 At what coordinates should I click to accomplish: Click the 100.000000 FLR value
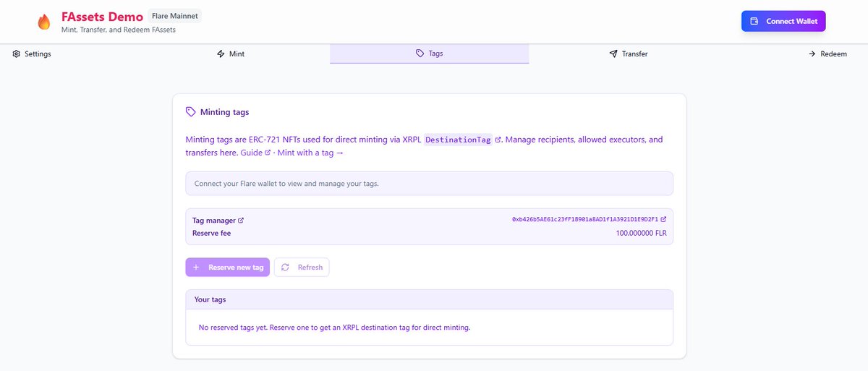click(641, 233)
